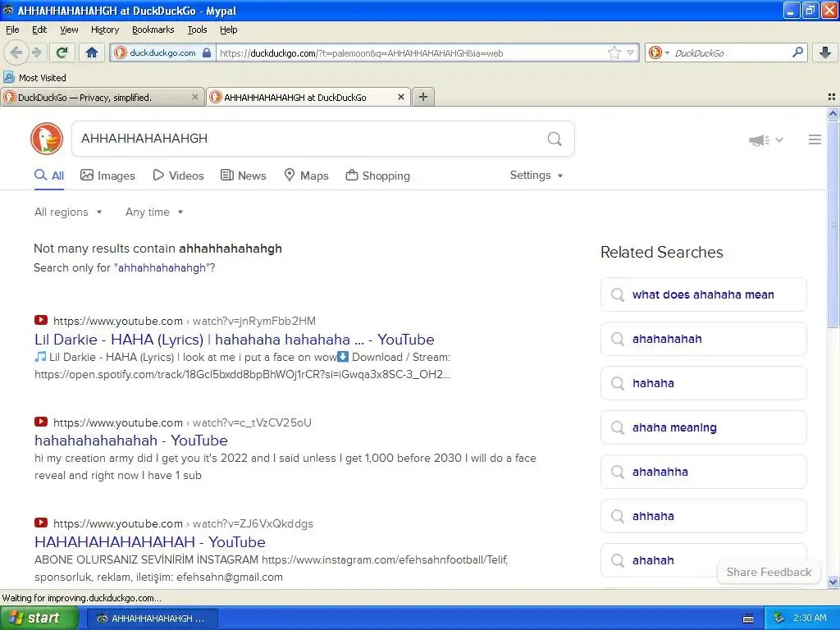Open Lil Darkie - HAHA (Lyrics) result

pyautogui.click(x=234, y=340)
